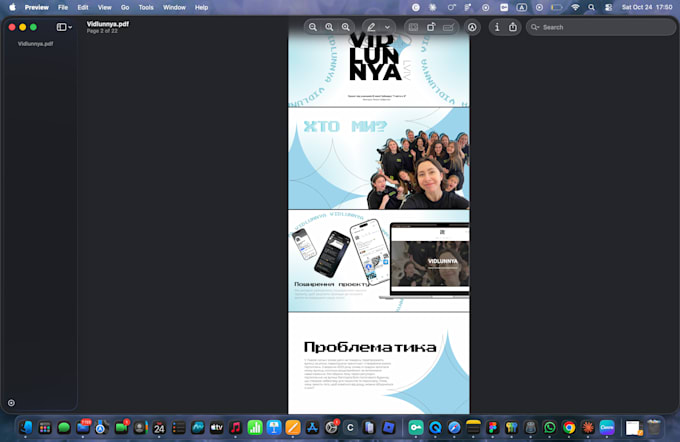
Task: Open the File menu
Action: [63, 7]
